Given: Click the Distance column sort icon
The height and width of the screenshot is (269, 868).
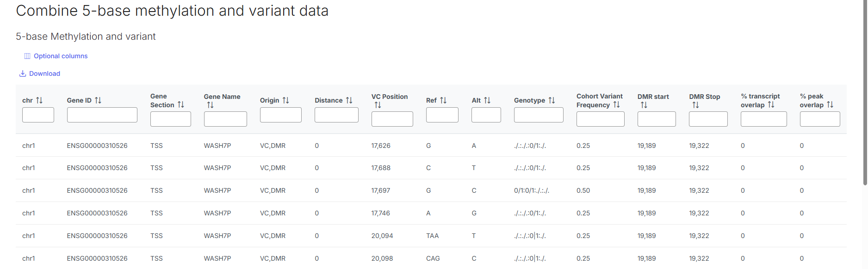Looking at the screenshot, I should tap(349, 100).
